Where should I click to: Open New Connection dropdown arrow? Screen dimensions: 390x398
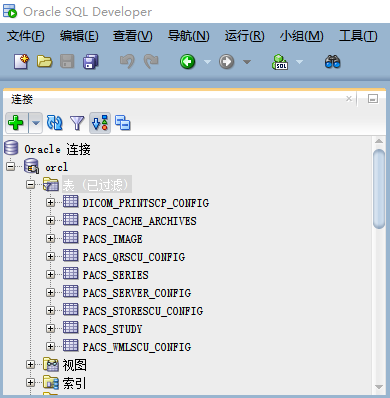[36, 123]
